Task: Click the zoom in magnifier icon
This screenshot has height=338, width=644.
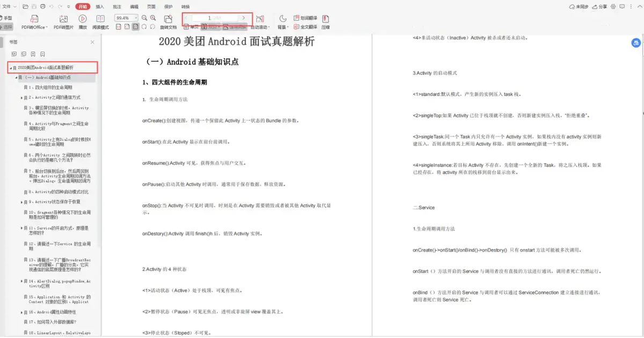Action: pos(153,18)
